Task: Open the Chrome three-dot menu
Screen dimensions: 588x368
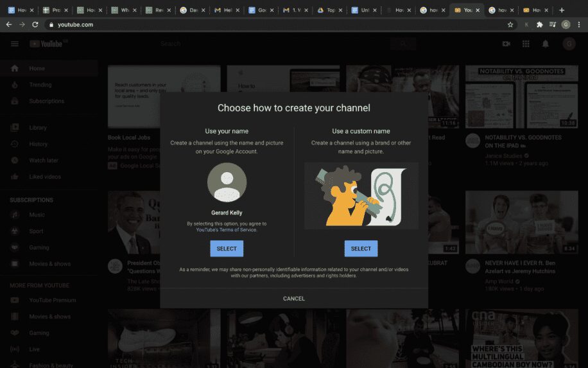Action: coord(579,24)
